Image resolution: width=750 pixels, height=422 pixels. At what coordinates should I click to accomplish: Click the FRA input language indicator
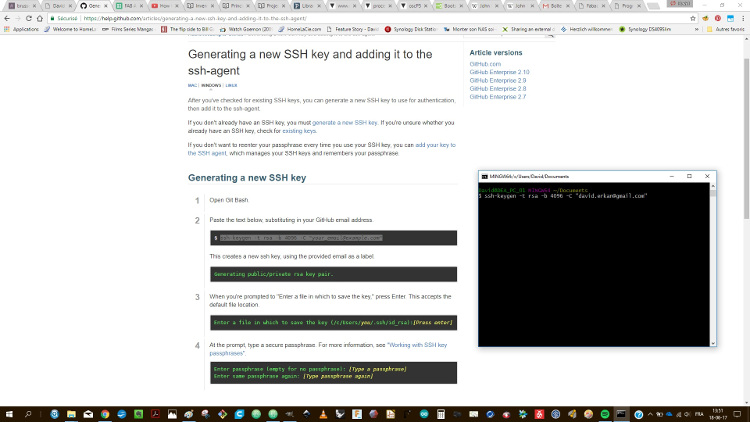699,414
